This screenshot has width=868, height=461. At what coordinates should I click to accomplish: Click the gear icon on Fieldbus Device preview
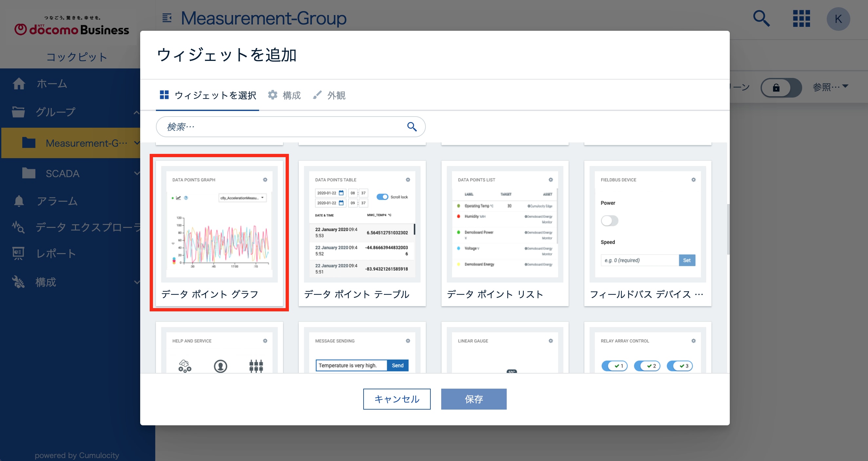pos(693,180)
